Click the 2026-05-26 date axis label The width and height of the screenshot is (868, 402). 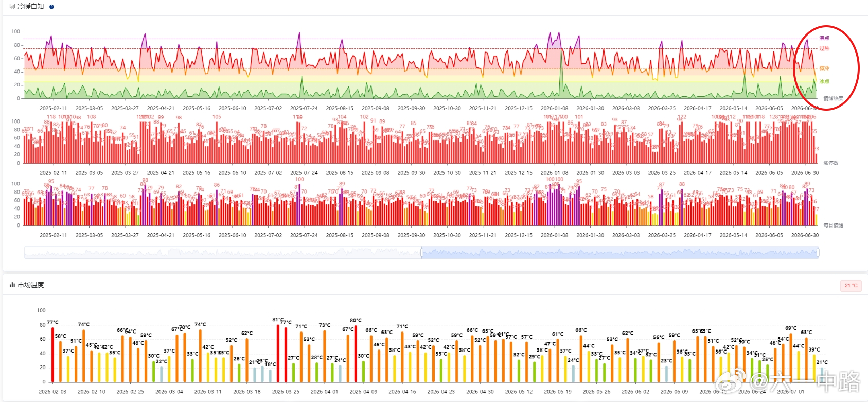tap(596, 392)
